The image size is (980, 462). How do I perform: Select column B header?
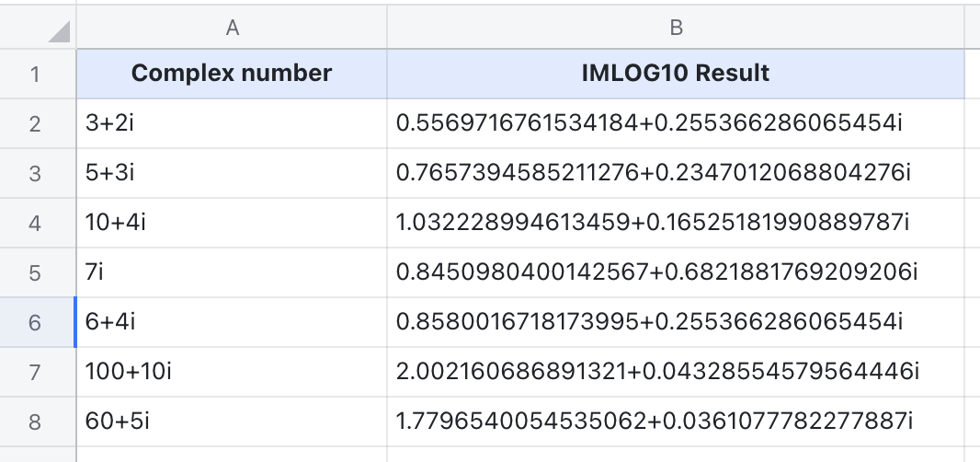pyautogui.click(x=676, y=29)
